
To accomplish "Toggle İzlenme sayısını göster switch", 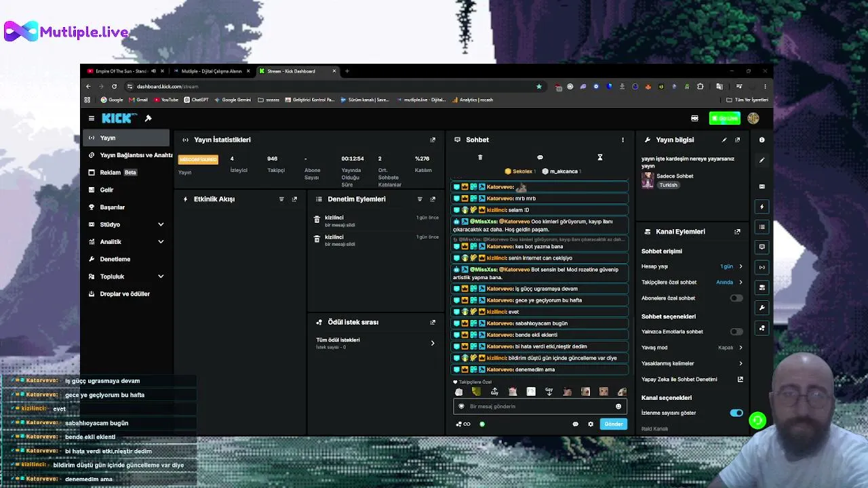I will [736, 413].
